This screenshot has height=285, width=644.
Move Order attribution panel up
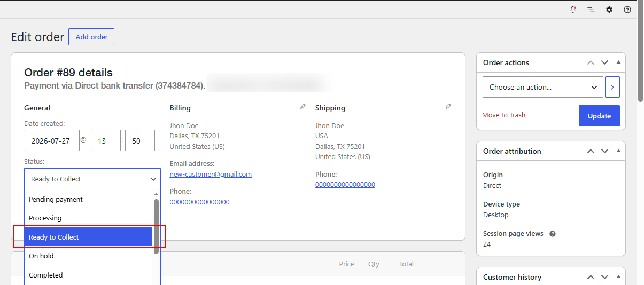coord(591,151)
